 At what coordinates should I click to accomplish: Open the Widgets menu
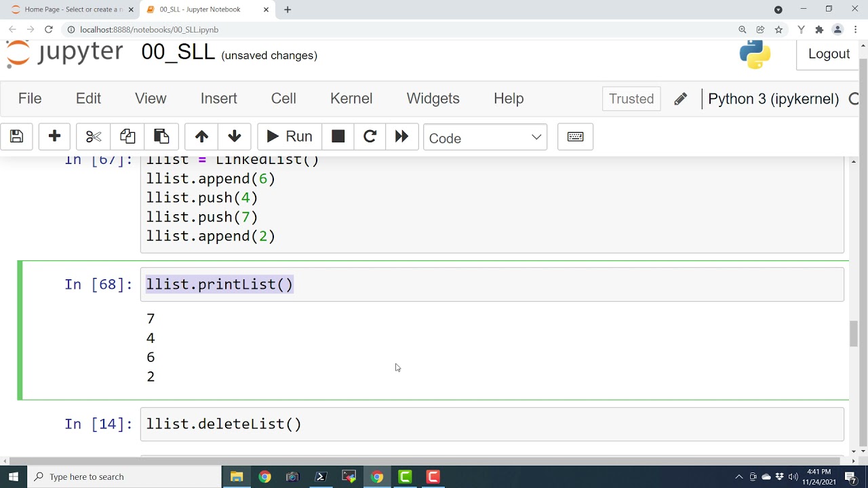(x=433, y=98)
